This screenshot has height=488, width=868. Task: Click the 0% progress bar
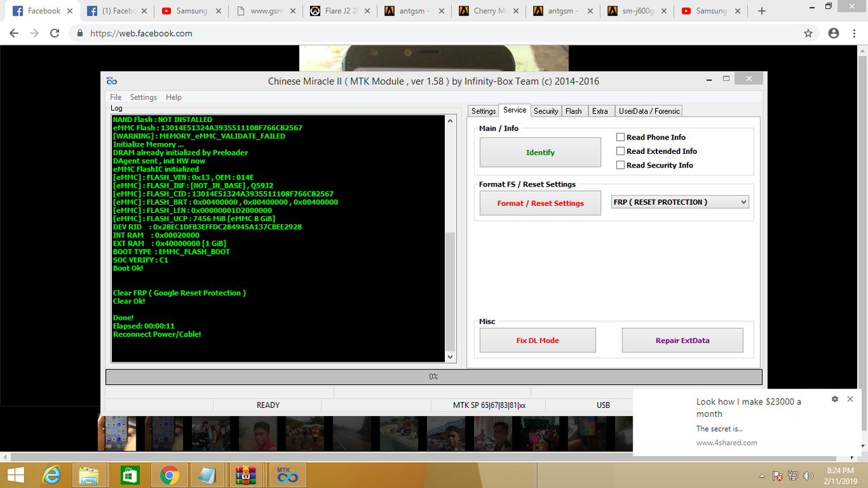[x=433, y=376]
